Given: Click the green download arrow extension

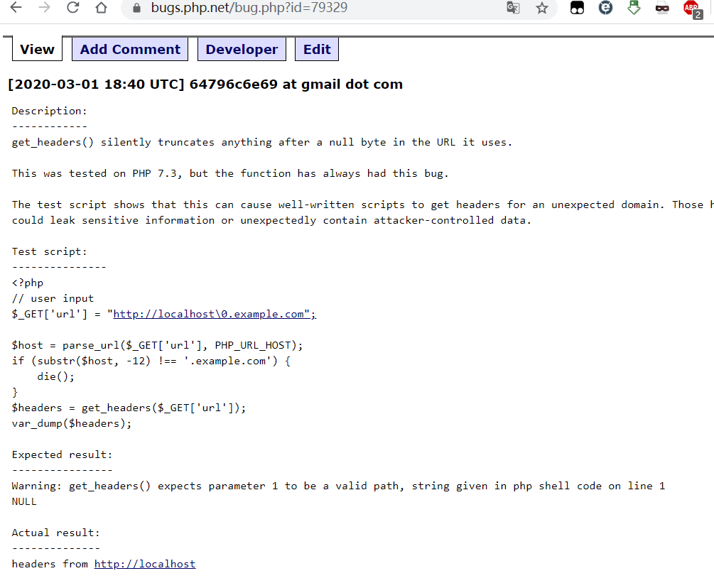Looking at the screenshot, I should [634, 8].
